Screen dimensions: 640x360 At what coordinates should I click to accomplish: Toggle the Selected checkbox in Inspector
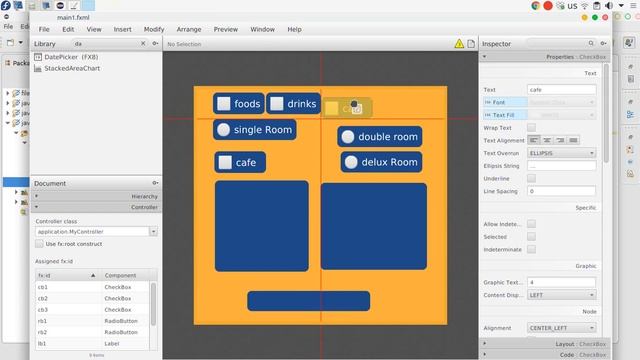coord(531,236)
